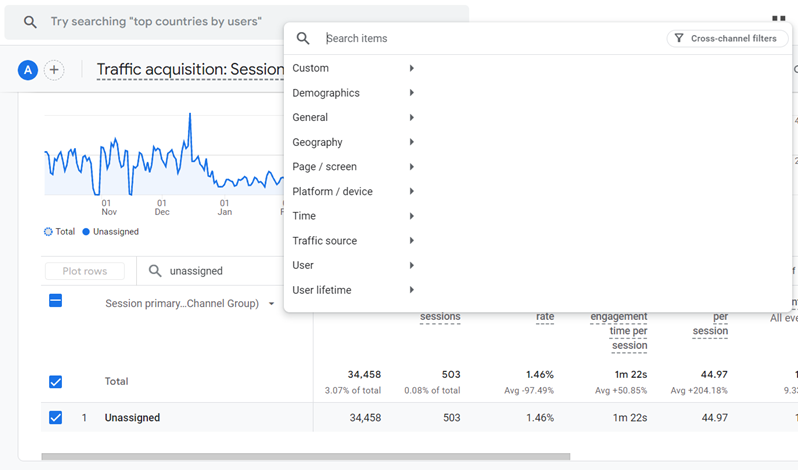Screen dimensions: 798x470
Task: Click the per session column header
Action: [710, 324]
